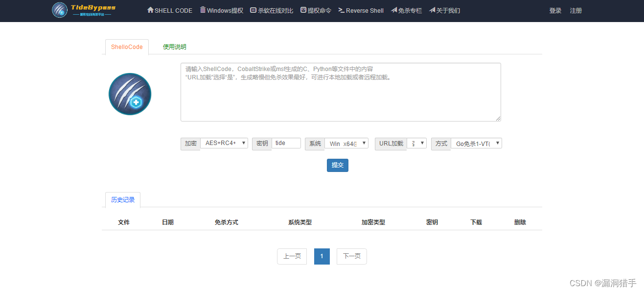Click the 删除 column header
Screen dimensions: 644x292
coord(520,222)
